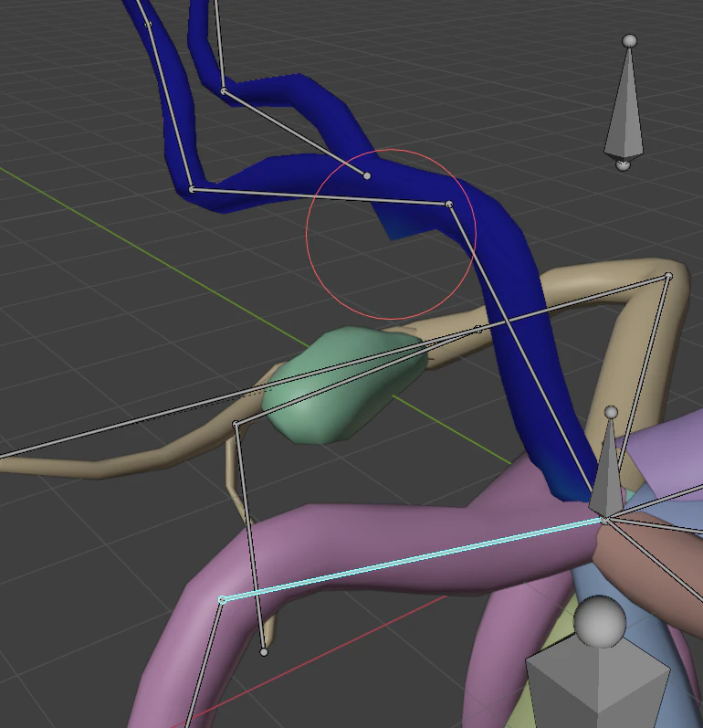The width and height of the screenshot is (703, 728).
Task: Click the large gray octahedral bone base
Action: (x=599, y=682)
